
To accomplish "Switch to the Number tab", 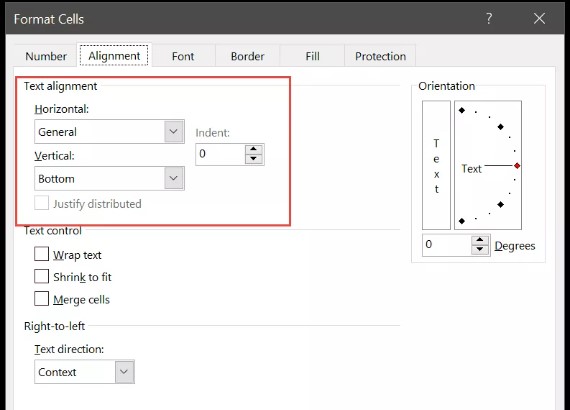I will tap(46, 56).
